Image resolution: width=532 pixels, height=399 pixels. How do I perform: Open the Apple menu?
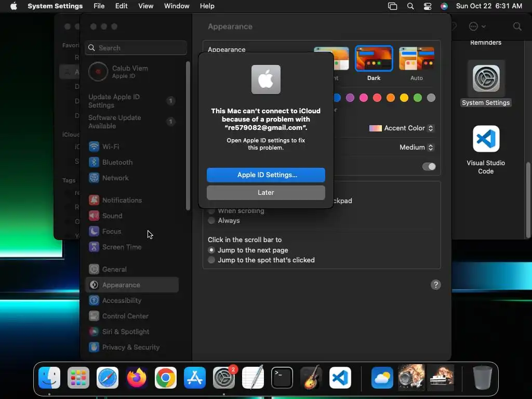pyautogui.click(x=14, y=6)
